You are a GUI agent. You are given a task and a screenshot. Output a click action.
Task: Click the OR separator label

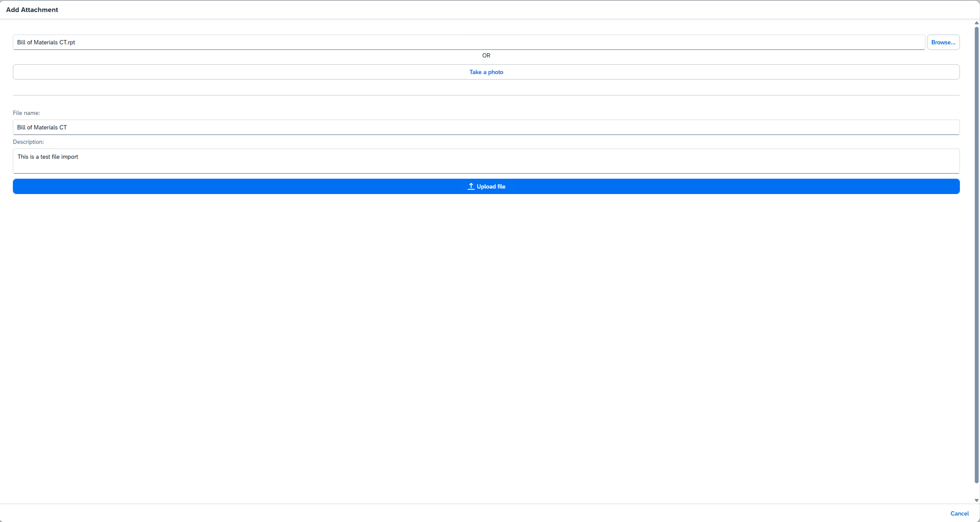click(486, 56)
